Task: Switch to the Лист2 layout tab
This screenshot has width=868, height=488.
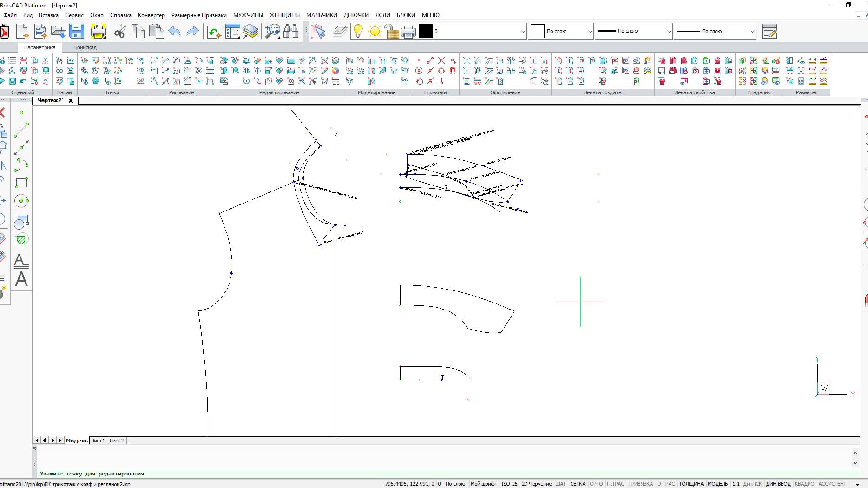Action: [116, 441]
